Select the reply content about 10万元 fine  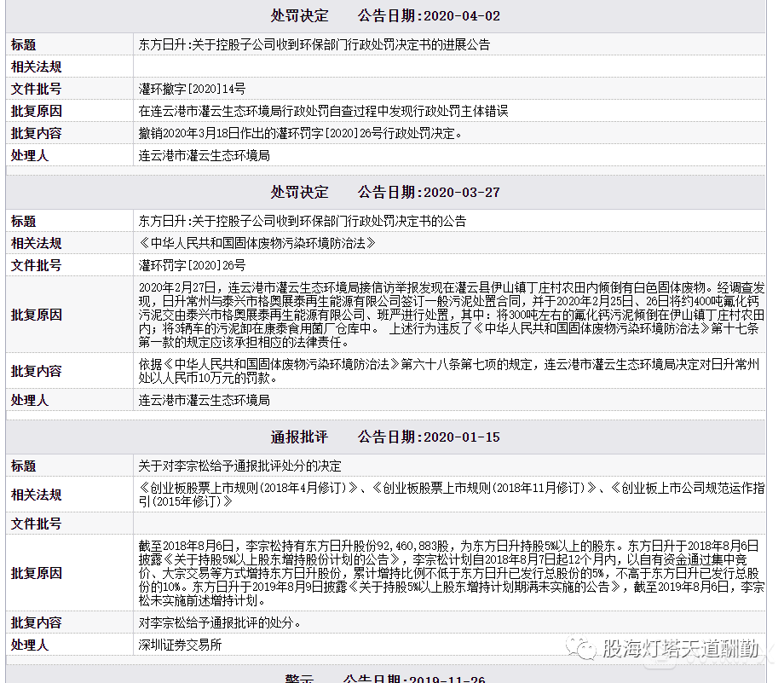(x=452, y=371)
